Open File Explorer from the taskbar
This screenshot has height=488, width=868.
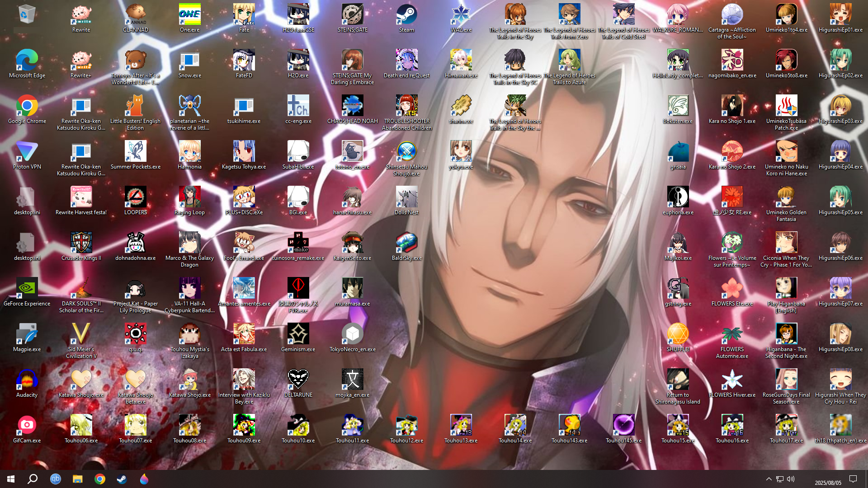tap(77, 479)
